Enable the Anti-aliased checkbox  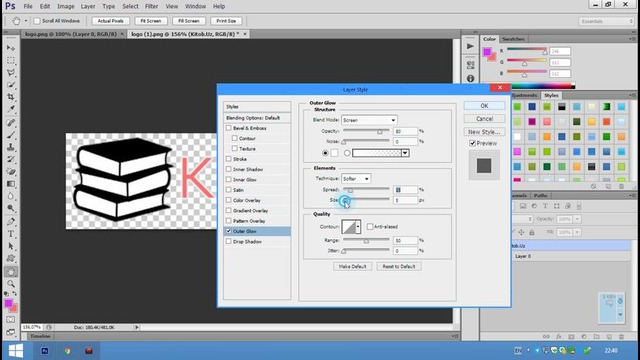(x=370, y=227)
